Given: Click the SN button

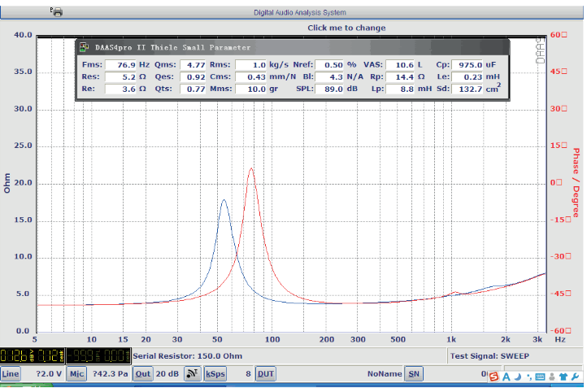Looking at the screenshot, I should (x=414, y=373).
